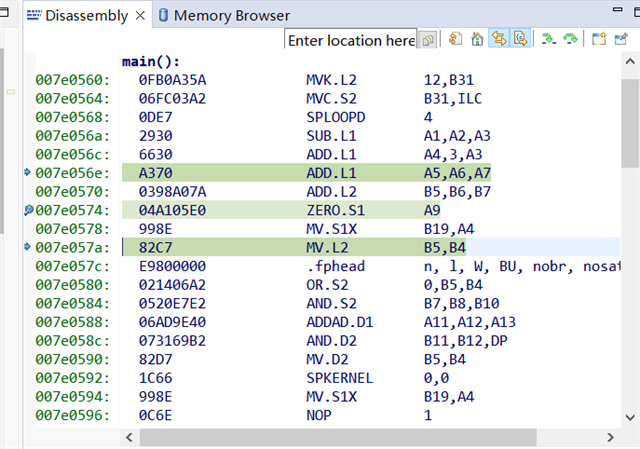Click OR.S2 instruction
Screen dimensions: 640x449
click(x=327, y=285)
